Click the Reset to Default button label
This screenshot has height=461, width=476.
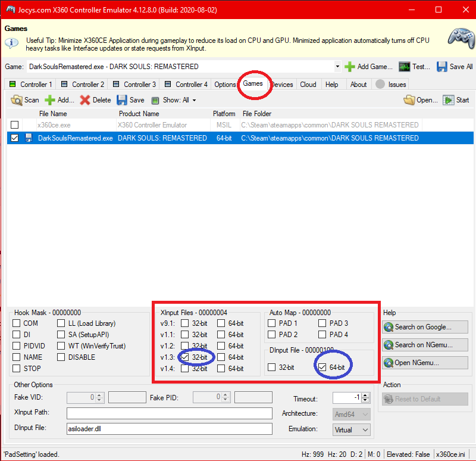pyautogui.click(x=418, y=399)
